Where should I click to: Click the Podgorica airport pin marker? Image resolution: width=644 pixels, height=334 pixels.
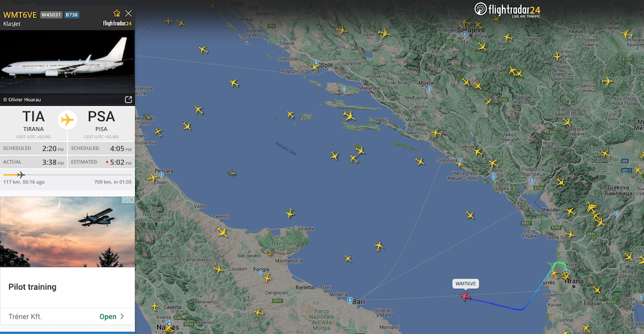532,181
